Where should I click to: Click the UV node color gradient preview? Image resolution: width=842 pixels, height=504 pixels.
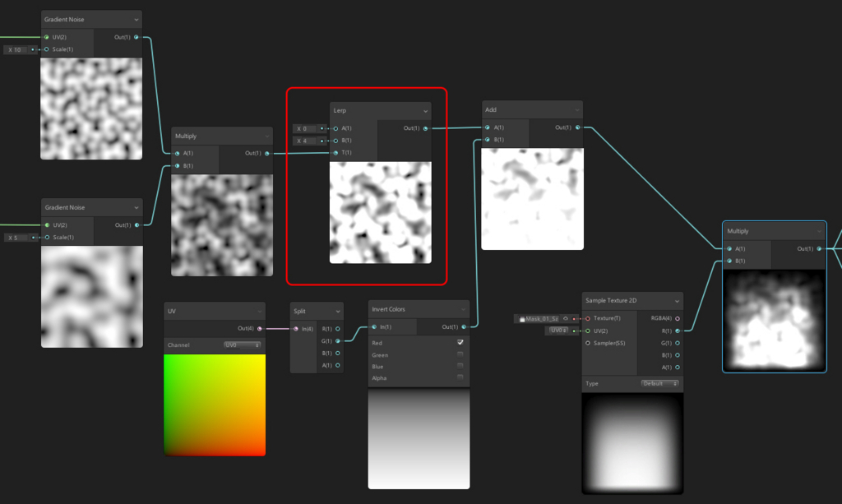(x=215, y=405)
